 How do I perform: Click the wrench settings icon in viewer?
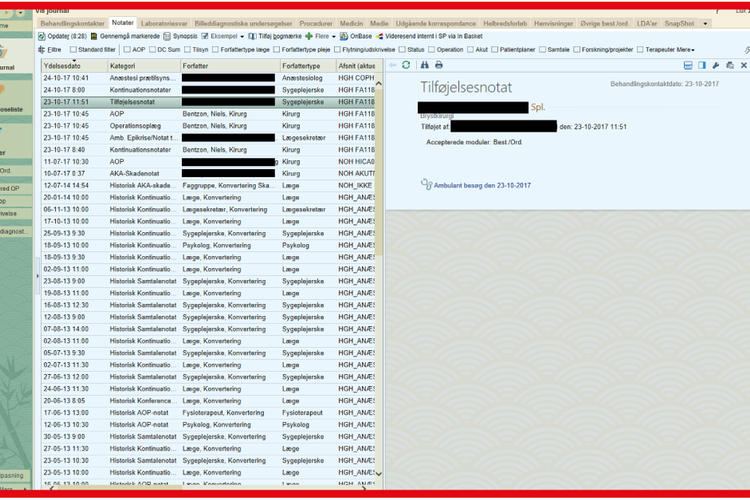point(716,65)
